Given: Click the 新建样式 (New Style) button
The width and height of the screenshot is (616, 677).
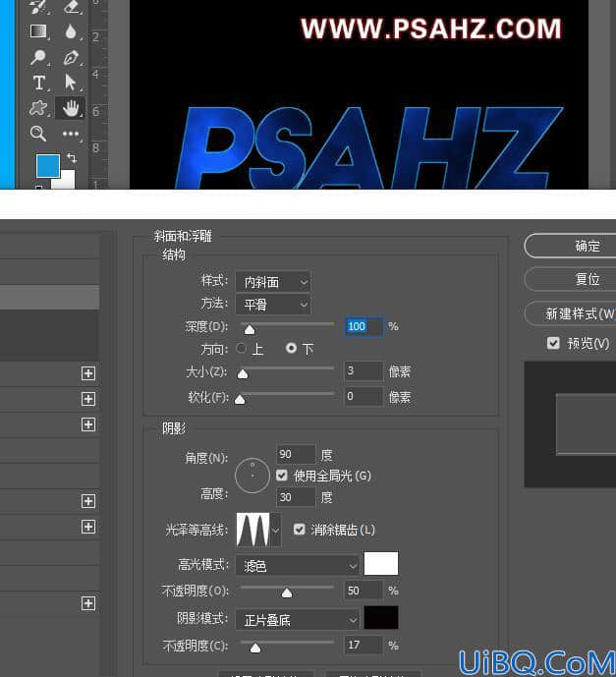Looking at the screenshot, I should 571,313.
